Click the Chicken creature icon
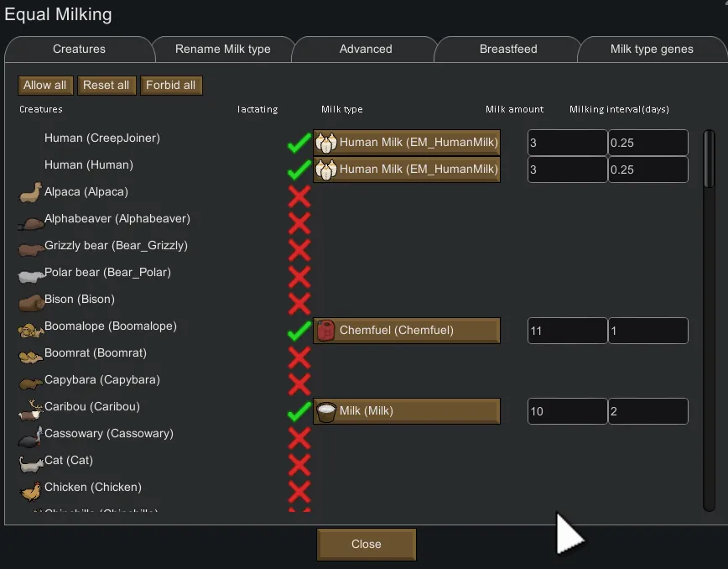728x569 pixels. coord(30,489)
